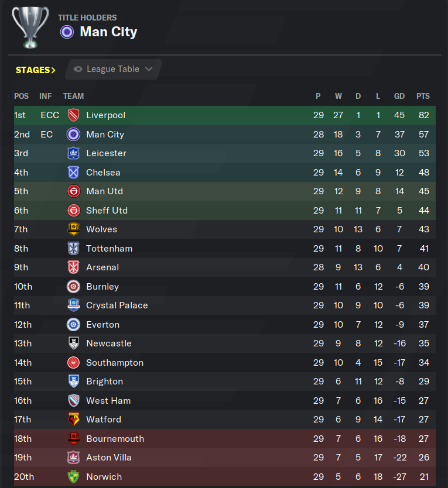Click the Chelsea club crest

click(74, 173)
